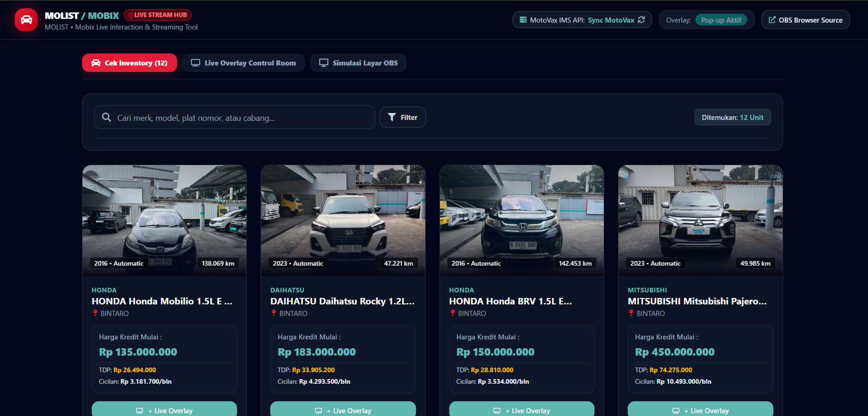Open the Cek Inventory (12) tab

[130, 63]
